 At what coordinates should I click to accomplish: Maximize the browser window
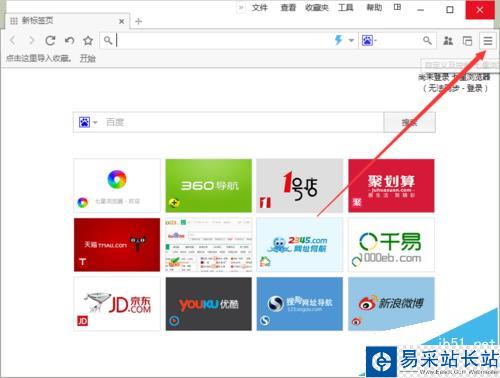450,10
